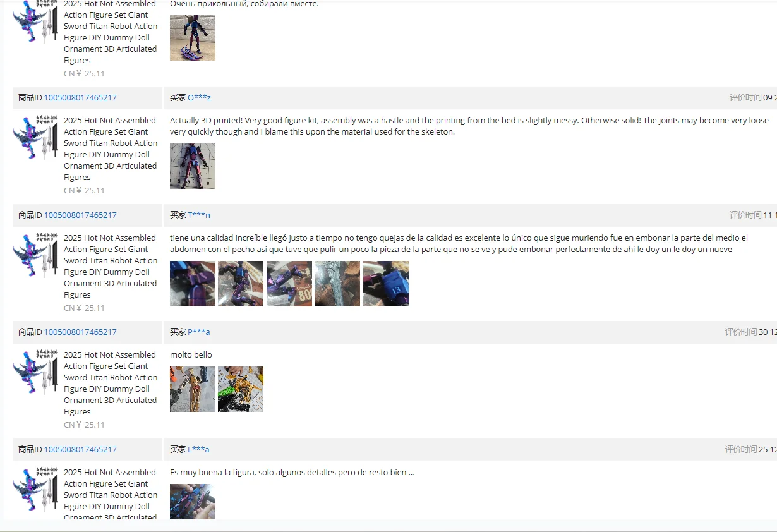View O***z's 3D printed figure photo

click(x=193, y=166)
